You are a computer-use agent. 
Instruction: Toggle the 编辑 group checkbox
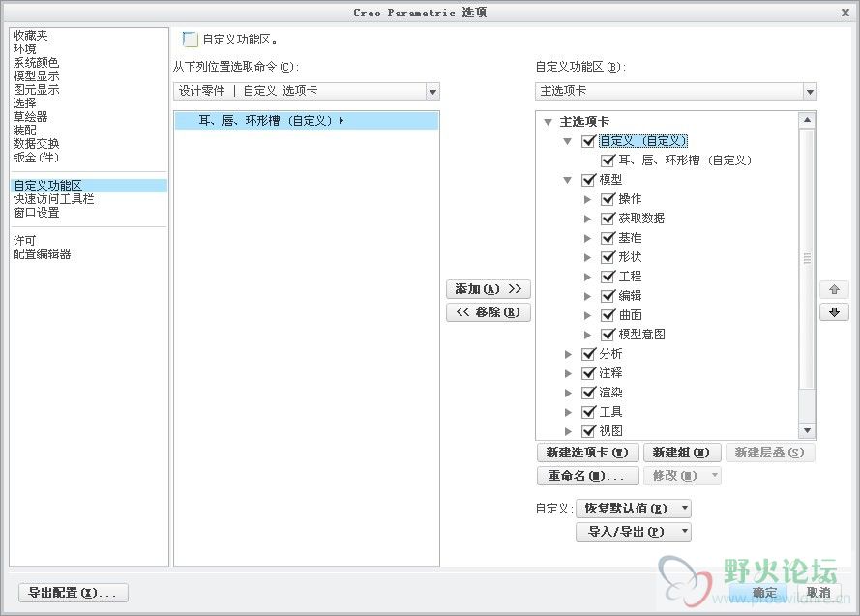tap(608, 296)
